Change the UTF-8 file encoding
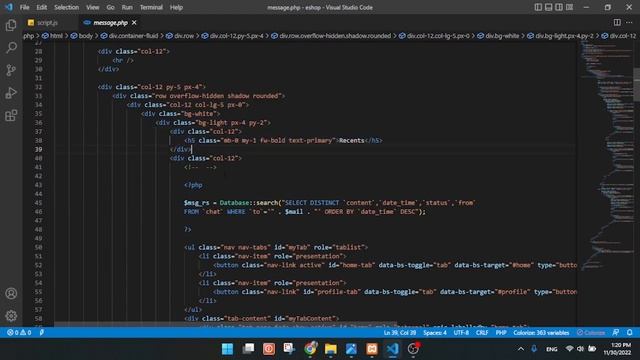This screenshot has width=640, height=360. (x=461, y=333)
